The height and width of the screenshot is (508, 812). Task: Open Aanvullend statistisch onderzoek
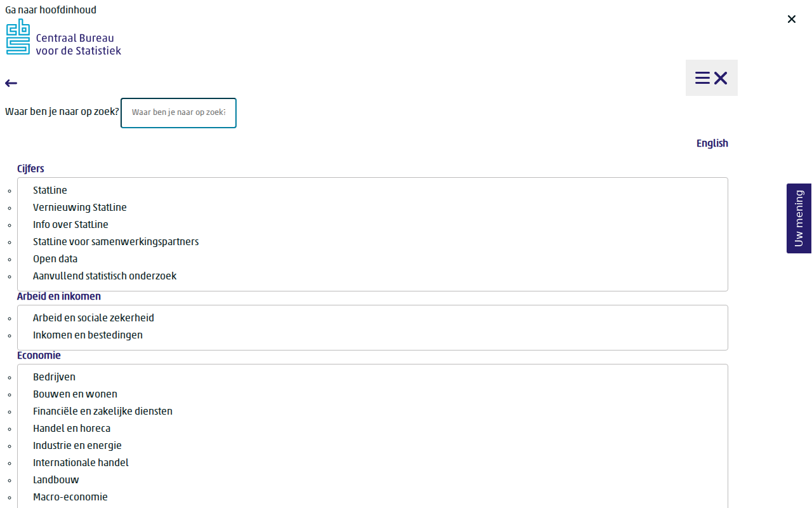(105, 276)
